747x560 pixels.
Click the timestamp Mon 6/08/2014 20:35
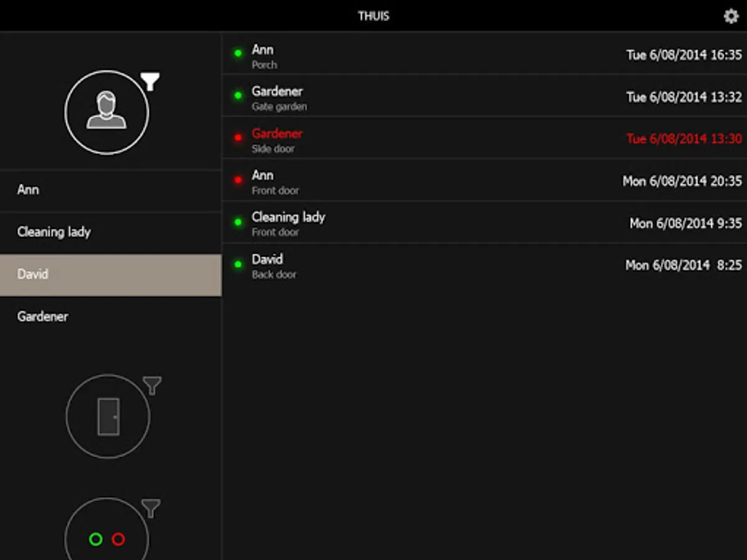(682, 181)
